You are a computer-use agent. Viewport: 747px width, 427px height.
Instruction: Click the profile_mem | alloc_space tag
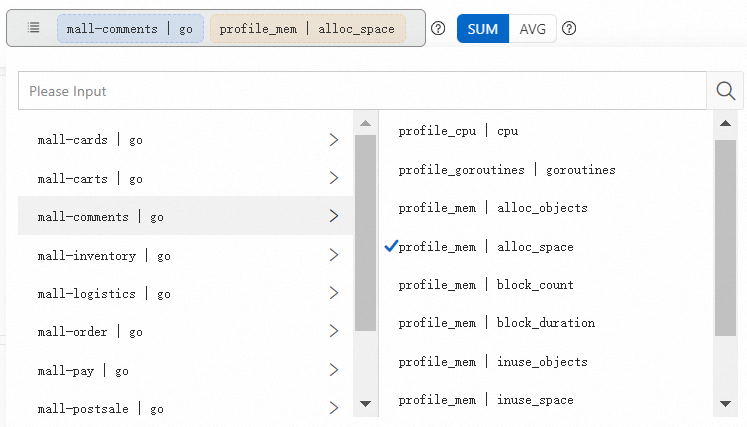(x=307, y=29)
